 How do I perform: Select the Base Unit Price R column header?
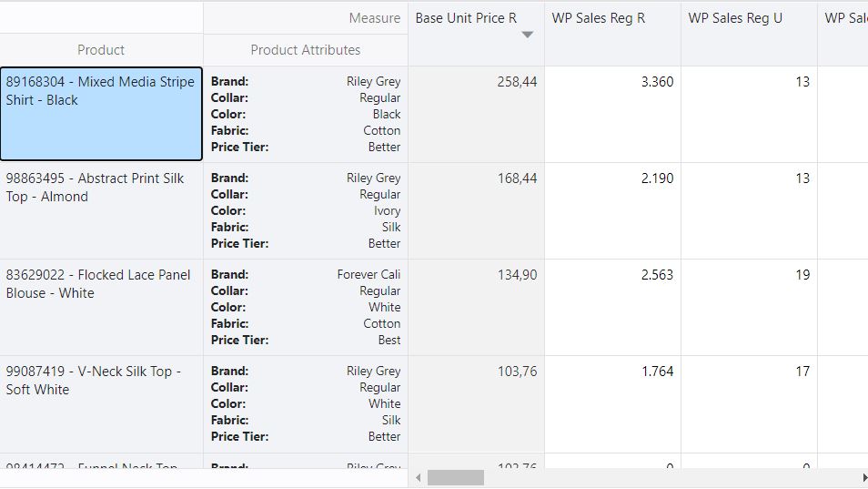pos(466,18)
